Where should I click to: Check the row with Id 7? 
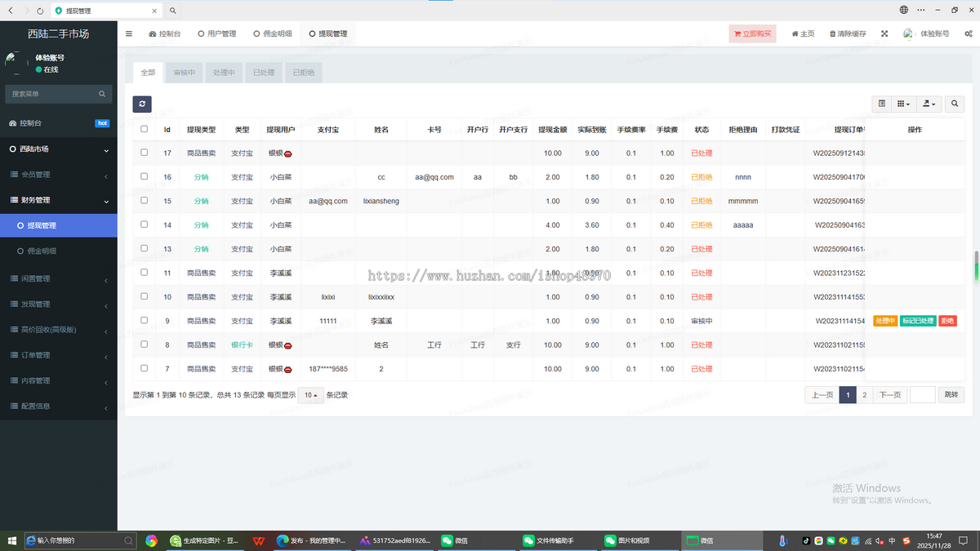pyautogui.click(x=145, y=369)
